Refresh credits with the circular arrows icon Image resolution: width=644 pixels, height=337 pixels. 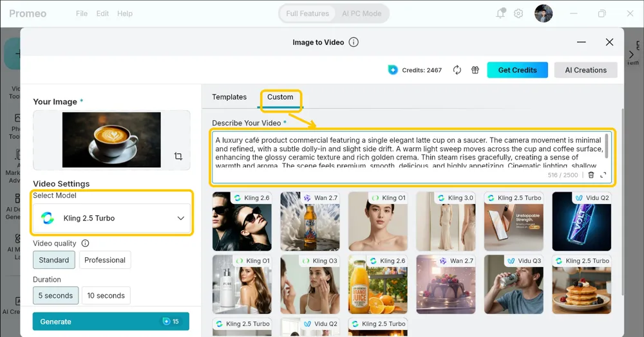457,70
